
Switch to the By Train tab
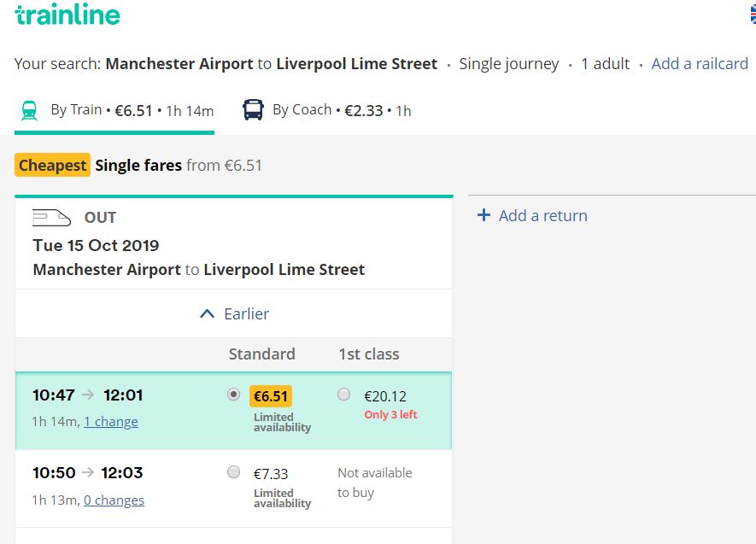[x=114, y=111]
